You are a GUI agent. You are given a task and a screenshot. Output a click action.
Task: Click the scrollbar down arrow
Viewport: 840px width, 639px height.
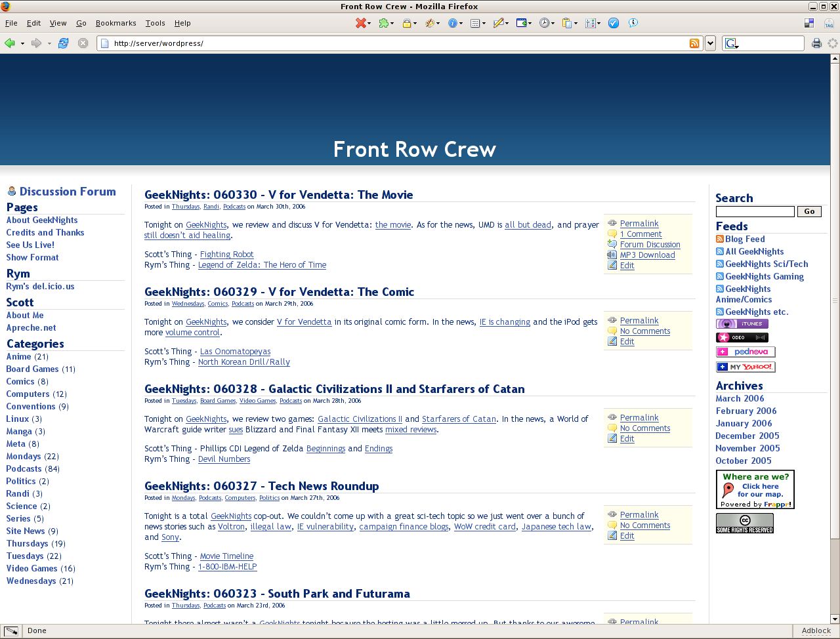(x=835, y=619)
